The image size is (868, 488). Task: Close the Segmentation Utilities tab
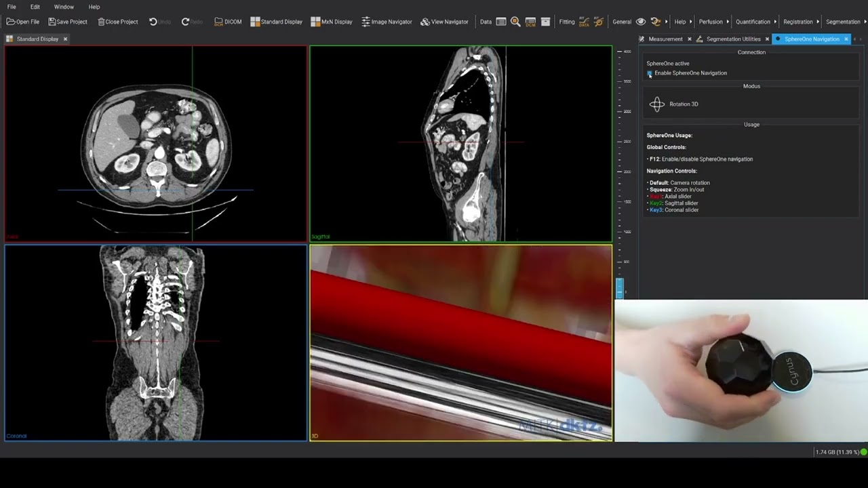(767, 39)
